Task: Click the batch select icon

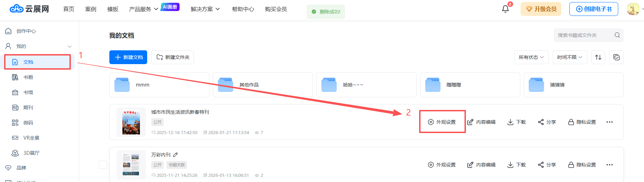Action: (616, 57)
